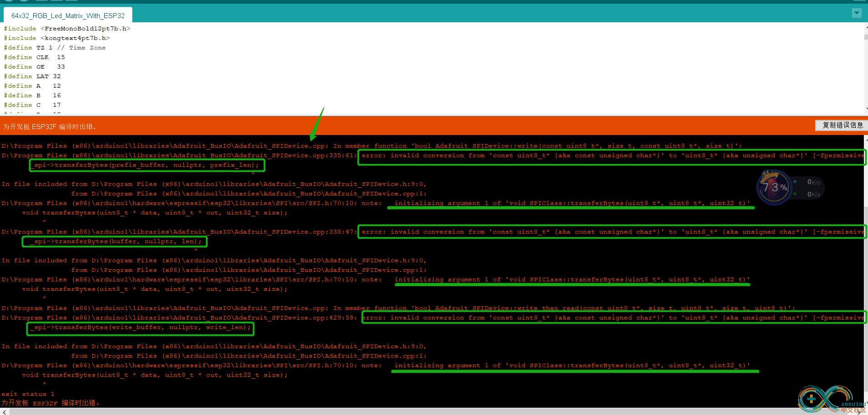Click the '#define TZ 1 // Time Zone' line
Screen dimensions: 868x415
[x=55, y=48]
